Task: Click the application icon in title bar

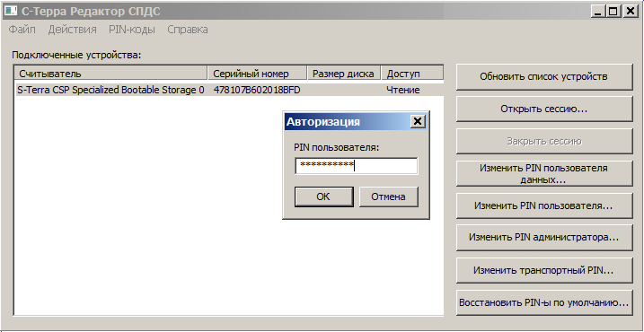Action: (11, 11)
